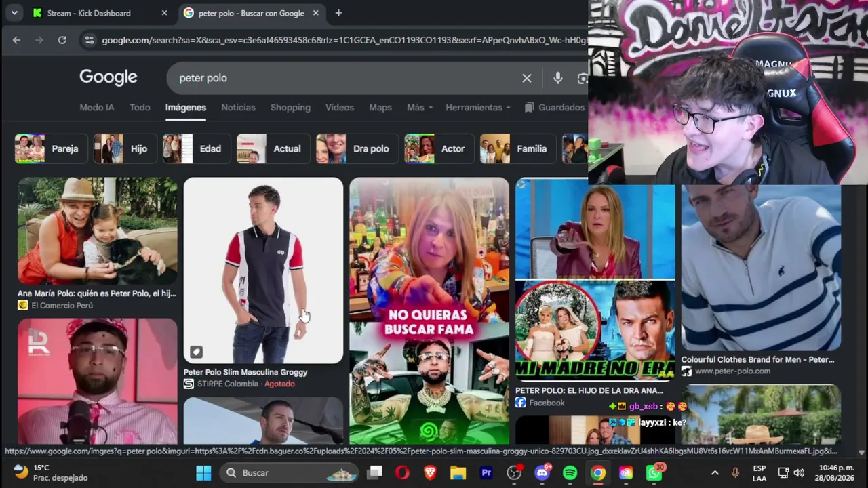Viewport: 868px width, 488px height.
Task: Open the Shopping results tab
Action: tap(290, 108)
